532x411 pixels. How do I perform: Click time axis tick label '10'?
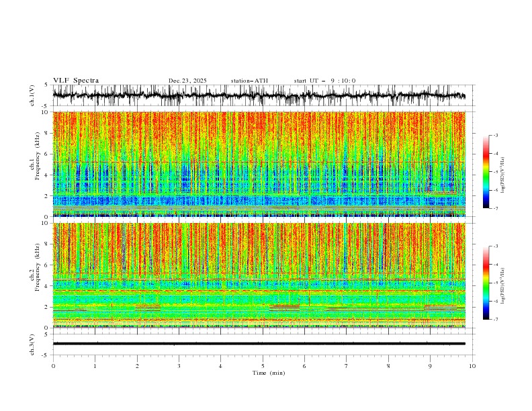coord(472,366)
